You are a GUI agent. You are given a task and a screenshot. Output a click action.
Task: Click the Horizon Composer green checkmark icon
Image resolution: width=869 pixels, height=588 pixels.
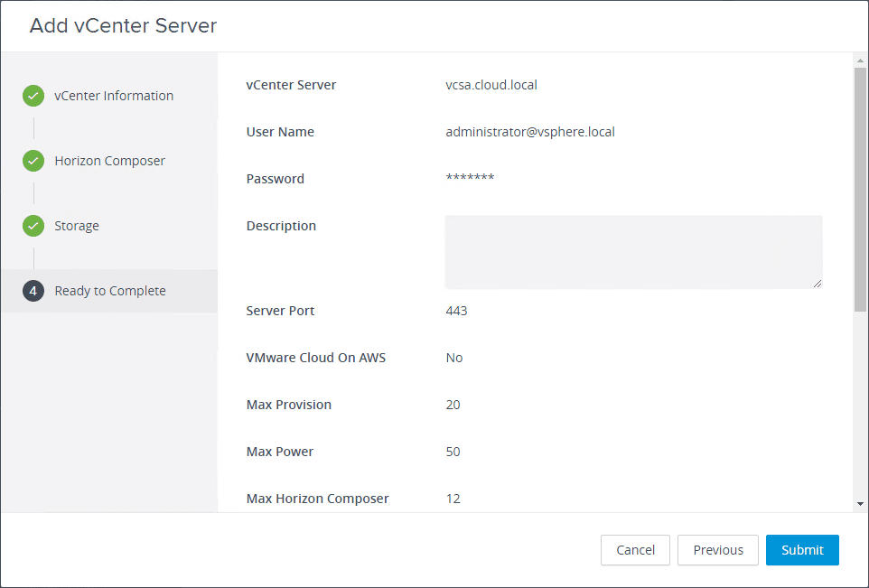tap(33, 161)
